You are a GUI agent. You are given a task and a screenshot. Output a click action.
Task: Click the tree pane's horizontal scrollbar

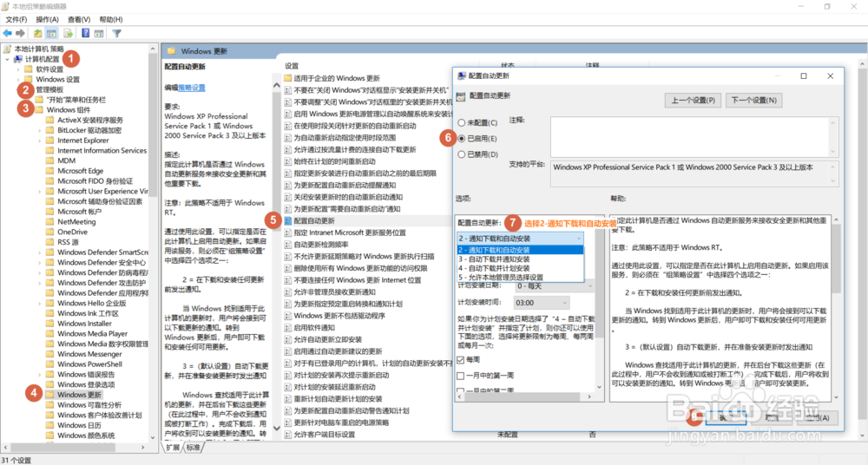click(76, 447)
